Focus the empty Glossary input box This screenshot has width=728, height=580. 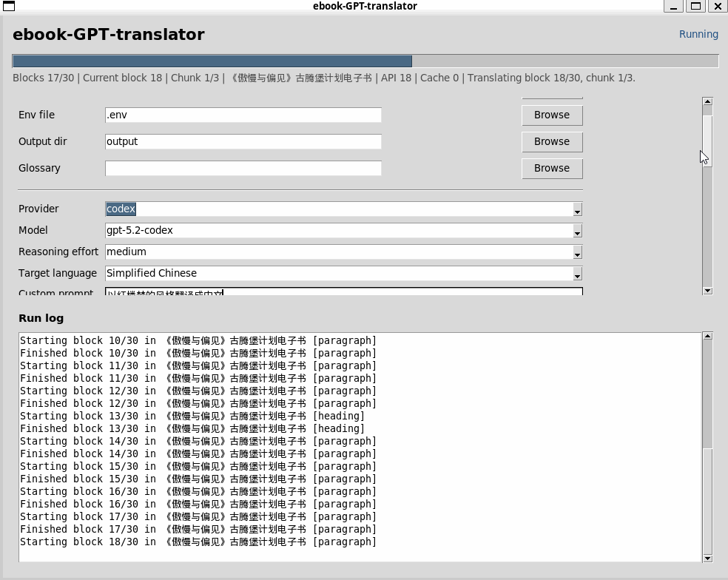click(x=244, y=168)
